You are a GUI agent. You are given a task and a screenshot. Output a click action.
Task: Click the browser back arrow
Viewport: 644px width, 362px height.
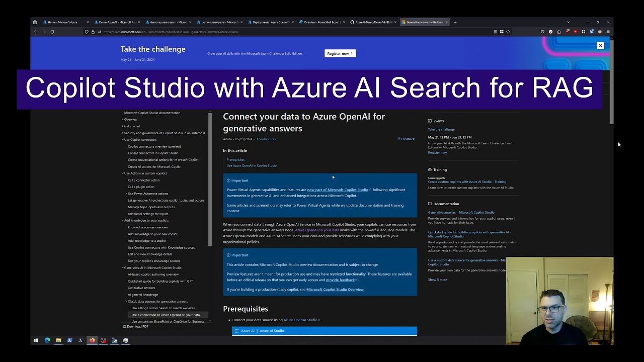[x=36, y=32]
